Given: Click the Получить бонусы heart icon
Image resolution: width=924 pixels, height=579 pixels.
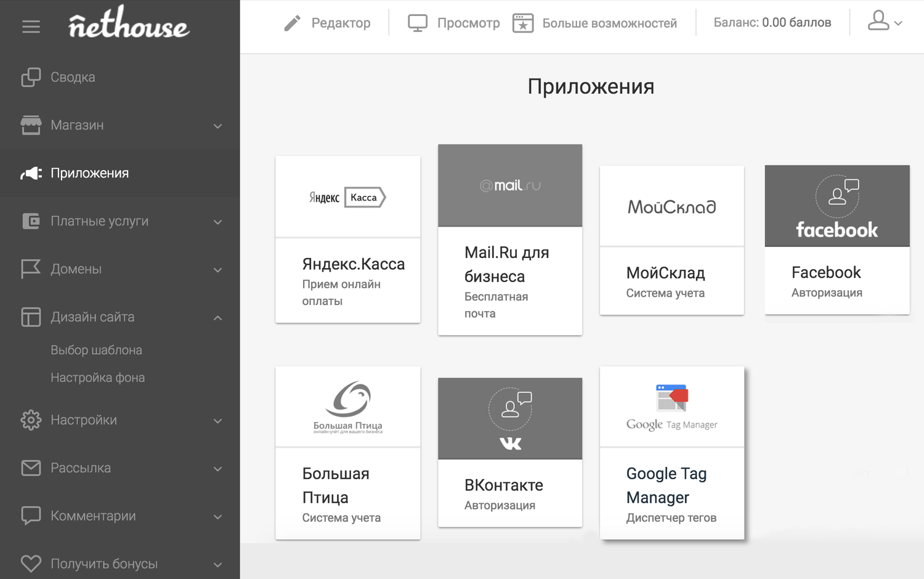Looking at the screenshot, I should (31, 564).
